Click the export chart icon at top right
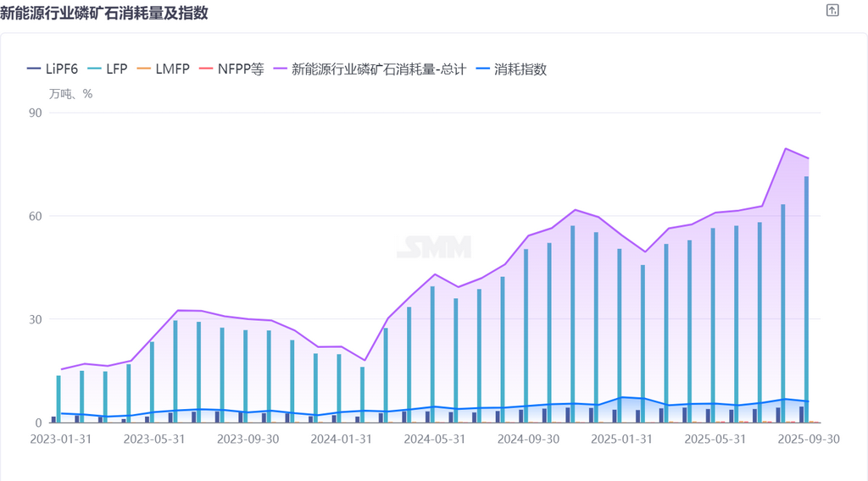Viewport: 868px width, 481px height. pos(832,10)
